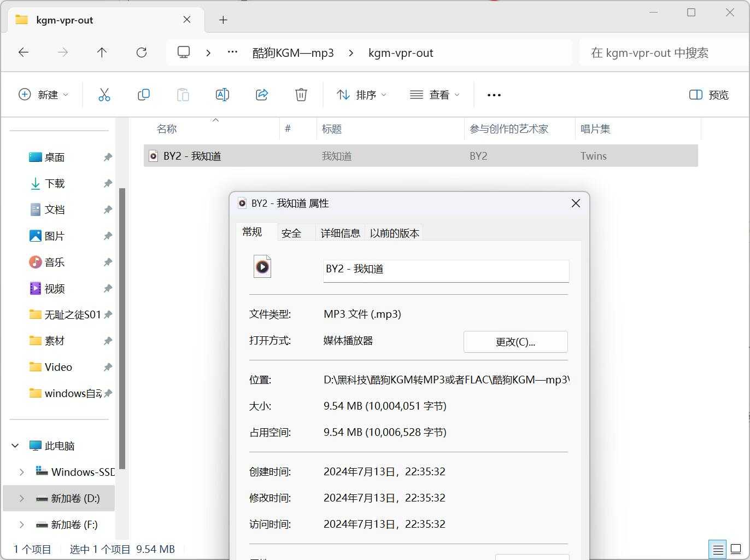
Task: Show hidden breadcrumb path with ellipsis
Action: click(232, 52)
